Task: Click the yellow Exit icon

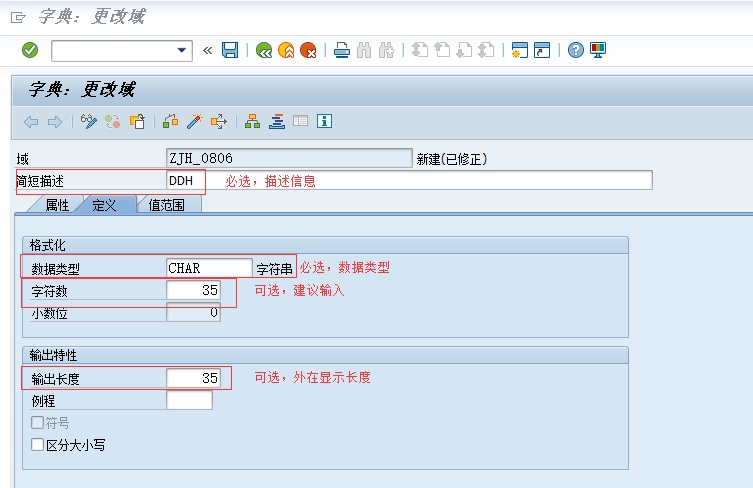Action: point(286,50)
